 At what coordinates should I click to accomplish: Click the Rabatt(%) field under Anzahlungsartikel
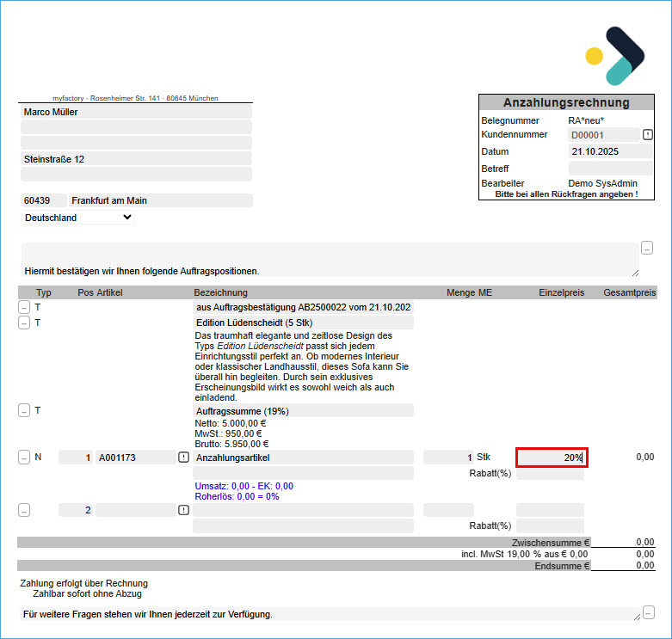click(x=551, y=474)
